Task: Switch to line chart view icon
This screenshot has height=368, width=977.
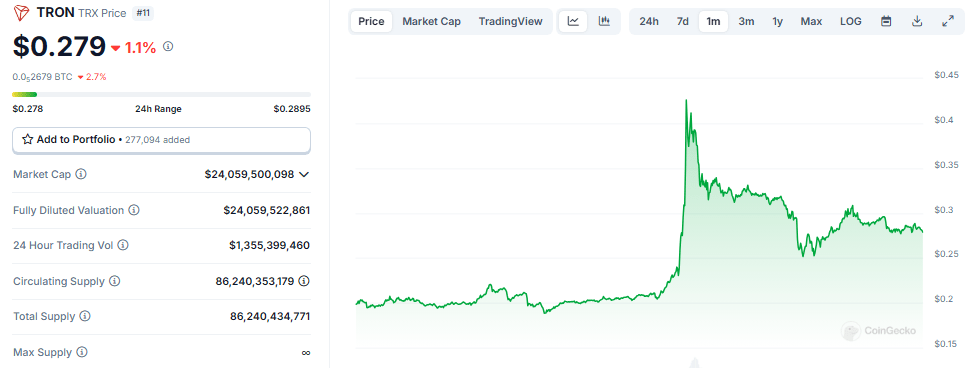Action: (x=573, y=21)
